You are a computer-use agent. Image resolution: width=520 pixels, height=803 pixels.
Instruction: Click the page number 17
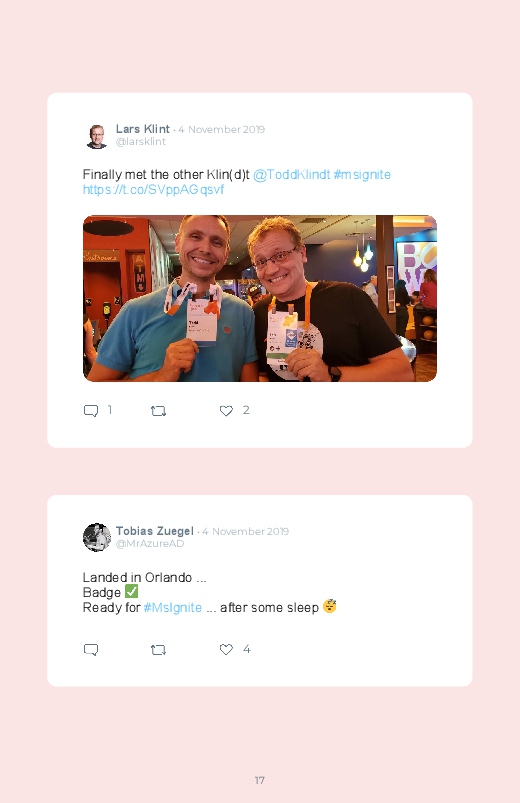coord(260,780)
